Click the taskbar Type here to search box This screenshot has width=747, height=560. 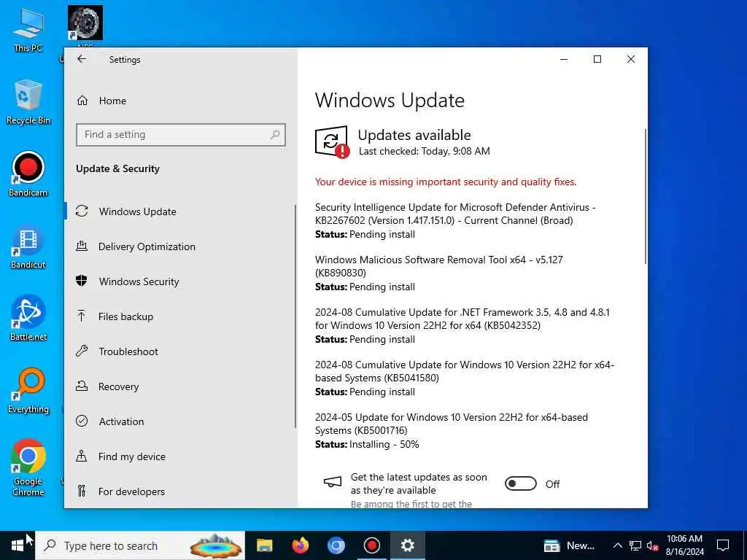tap(141, 545)
